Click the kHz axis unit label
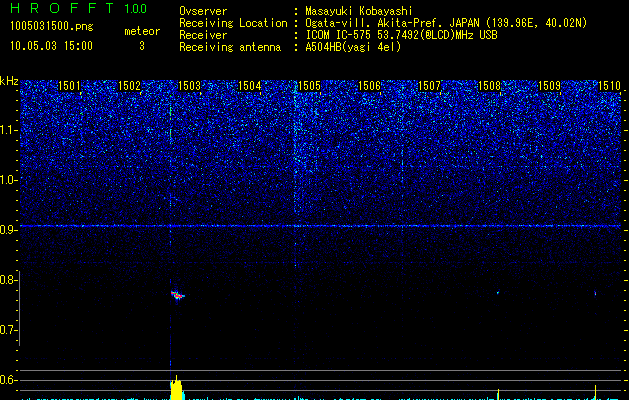Viewport: 629px width, 400px height. pos(9,81)
